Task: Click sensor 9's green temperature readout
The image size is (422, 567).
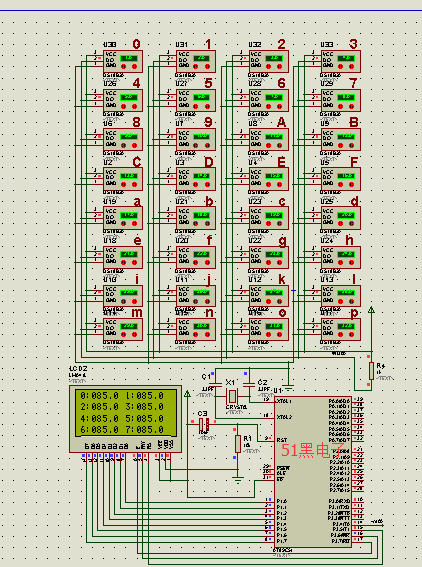Action: tap(201, 136)
